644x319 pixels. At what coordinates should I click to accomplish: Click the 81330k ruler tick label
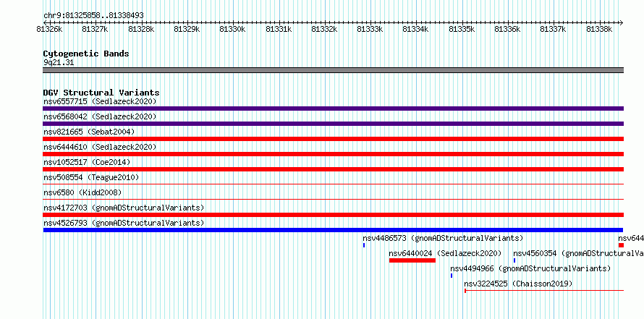pyautogui.click(x=232, y=29)
